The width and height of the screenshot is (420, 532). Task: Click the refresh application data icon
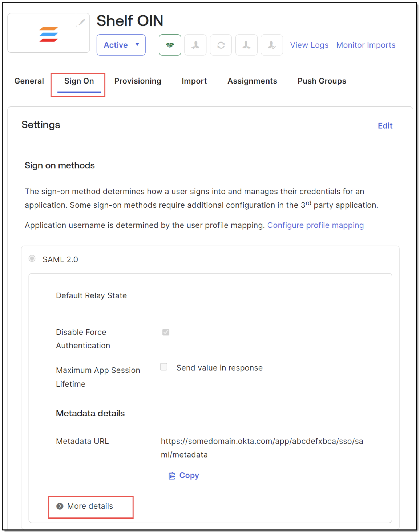[x=221, y=45]
